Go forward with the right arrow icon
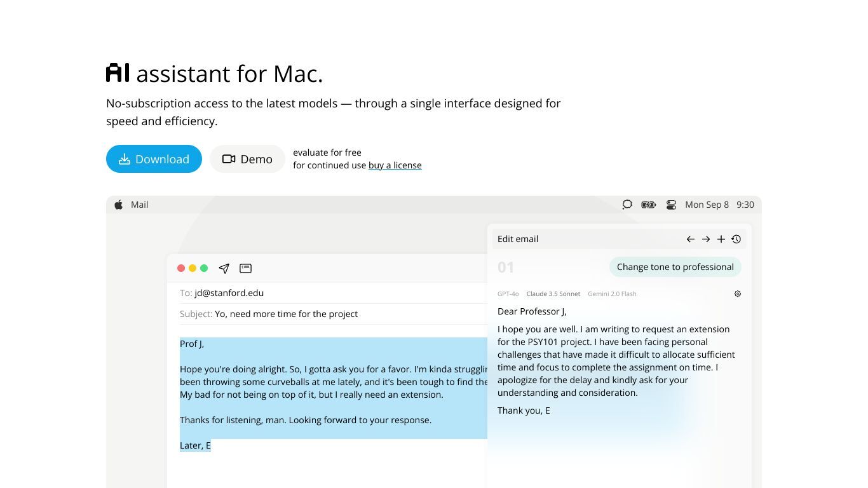868x488 pixels. click(706, 239)
